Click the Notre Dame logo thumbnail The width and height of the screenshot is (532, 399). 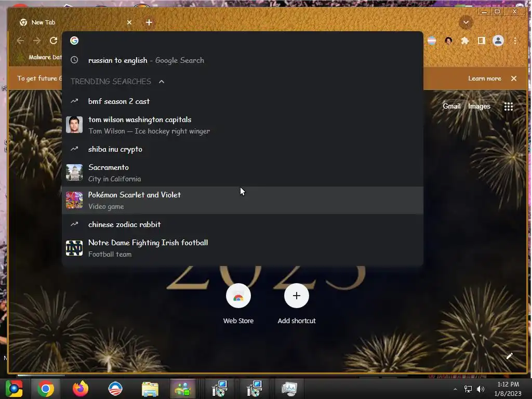[74, 248]
